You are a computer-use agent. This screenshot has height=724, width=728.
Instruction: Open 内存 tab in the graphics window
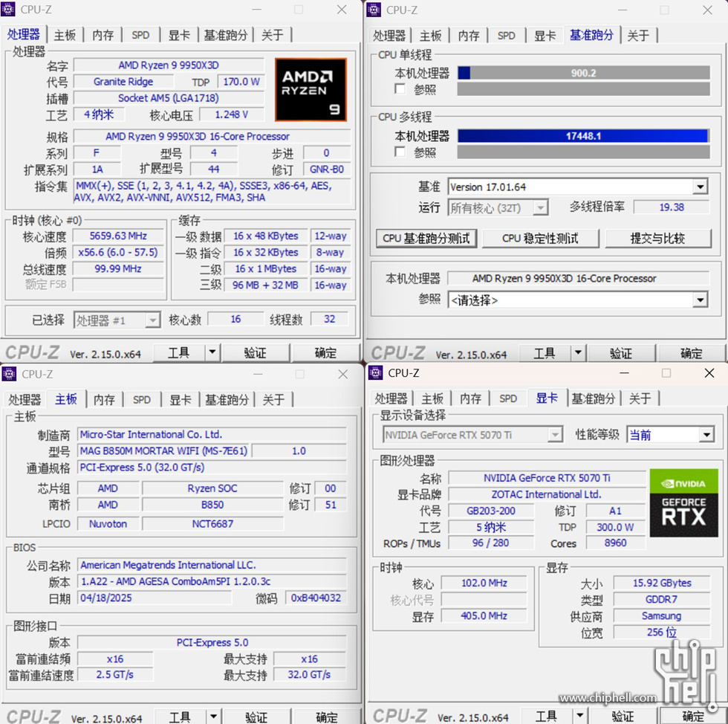pos(471,398)
